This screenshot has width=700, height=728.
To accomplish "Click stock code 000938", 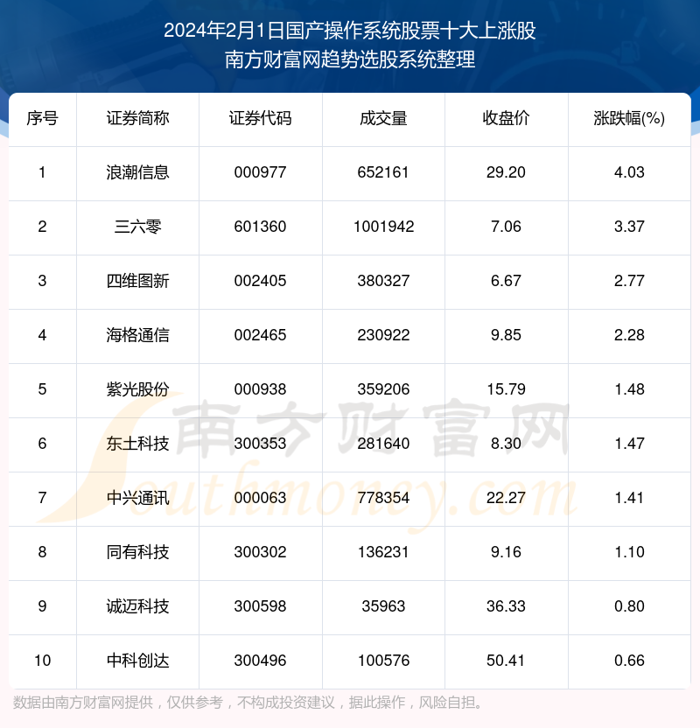I will pyautogui.click(x=261, y=389).
